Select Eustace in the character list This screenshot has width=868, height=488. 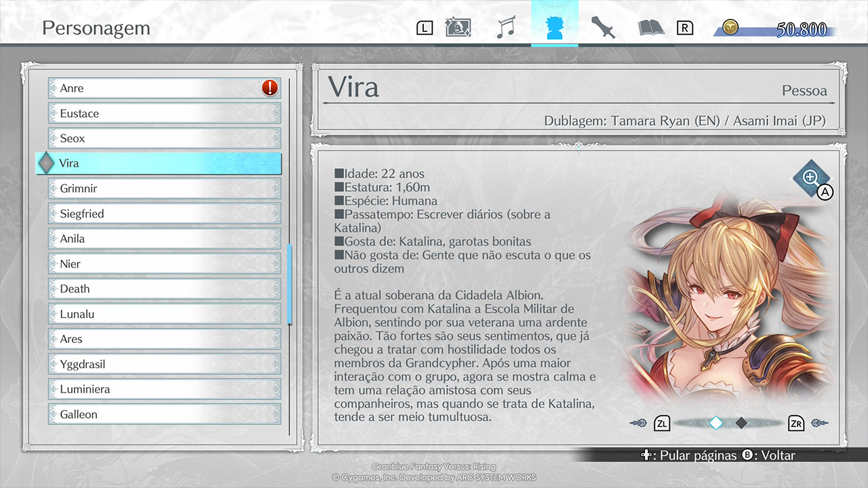(x=164, y=113)
